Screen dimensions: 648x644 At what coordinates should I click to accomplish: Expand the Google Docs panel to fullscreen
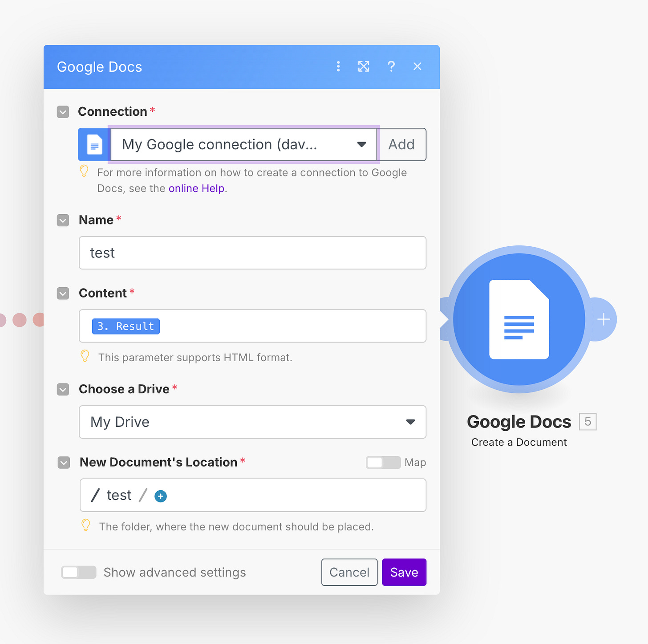[364, 66]
